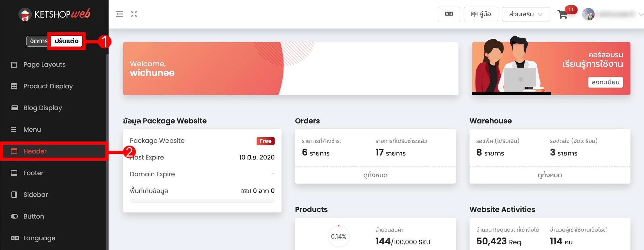This screenshot has width=644, height=250.
Task: Click the language translate icon button in top bar
Action: 449,14
